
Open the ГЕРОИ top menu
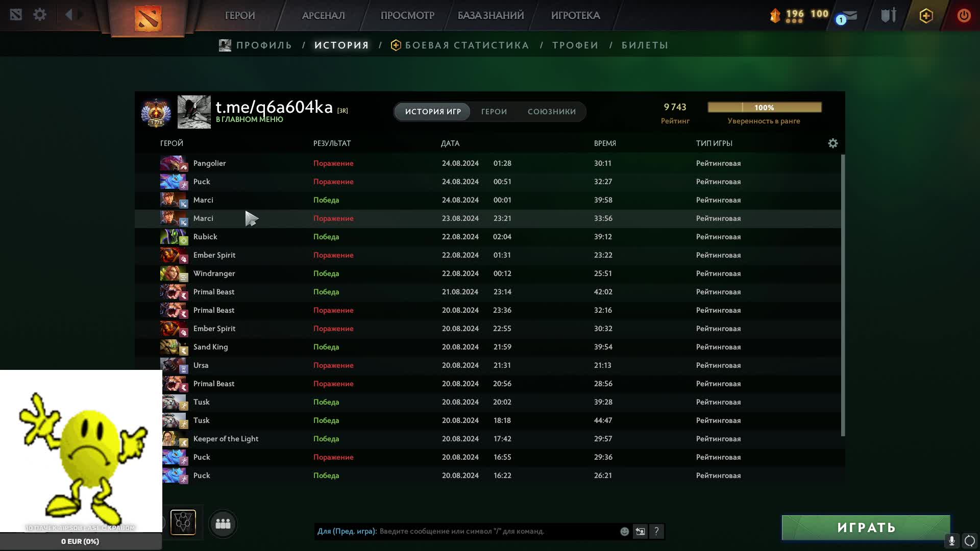pyautogui.click(x=240, y=15)
